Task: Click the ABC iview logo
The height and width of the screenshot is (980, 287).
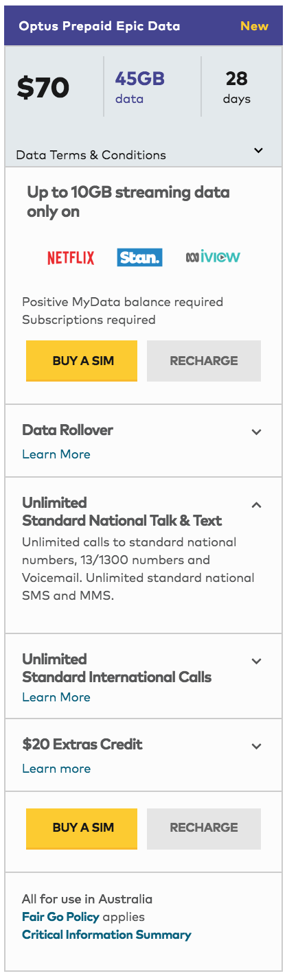Action: pos(213,257)
